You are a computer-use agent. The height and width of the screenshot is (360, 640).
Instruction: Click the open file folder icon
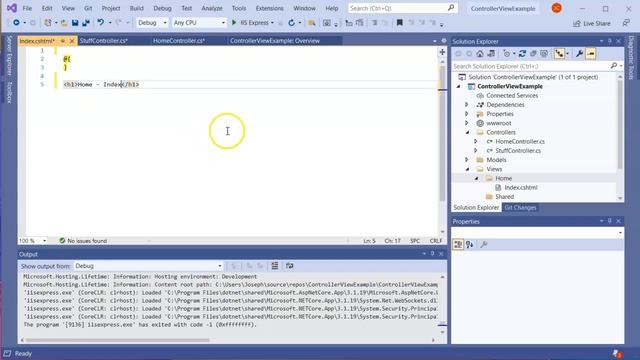point(64,23)
